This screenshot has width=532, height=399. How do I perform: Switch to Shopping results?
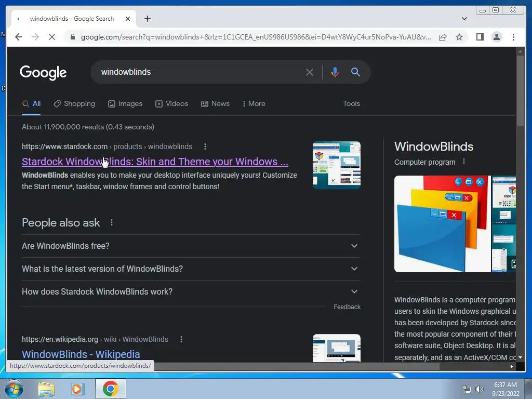tap(74, 104)
